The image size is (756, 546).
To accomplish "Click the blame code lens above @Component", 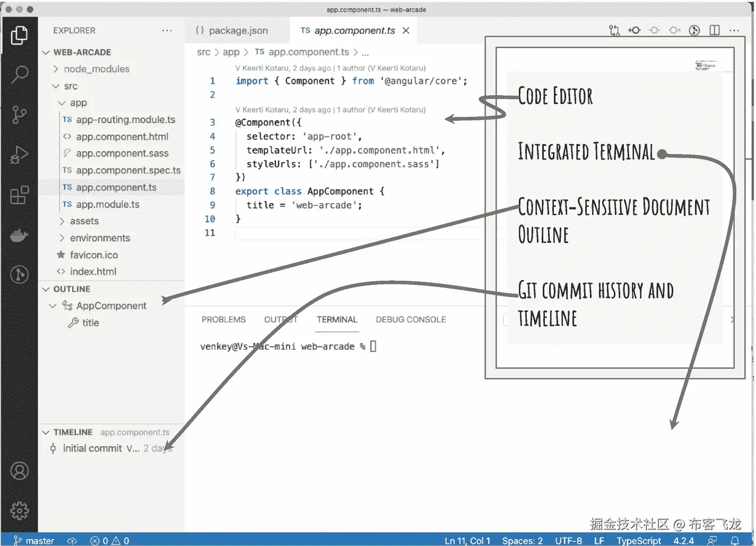I will coord(331,110).
